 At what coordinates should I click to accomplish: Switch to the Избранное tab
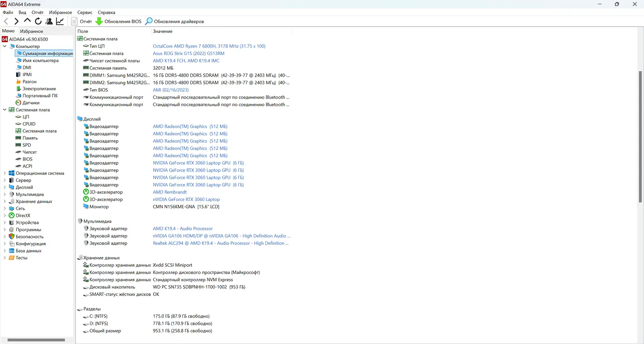point(32,31)
